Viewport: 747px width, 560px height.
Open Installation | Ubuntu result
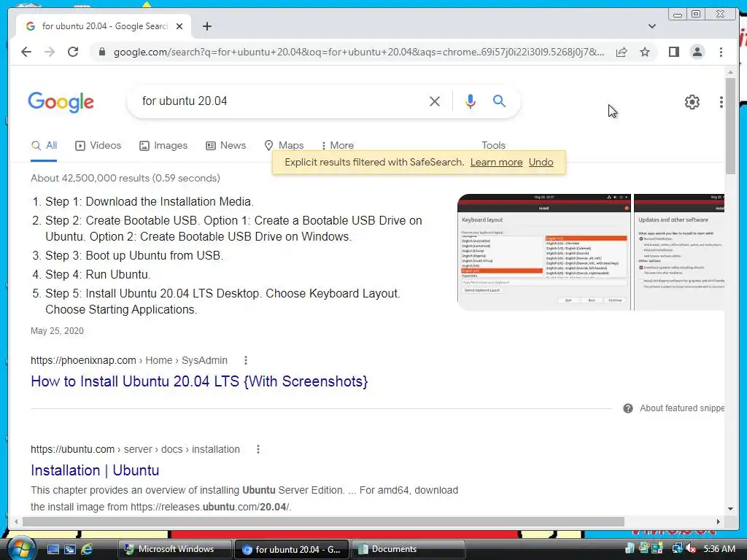[x=95, y=470]
